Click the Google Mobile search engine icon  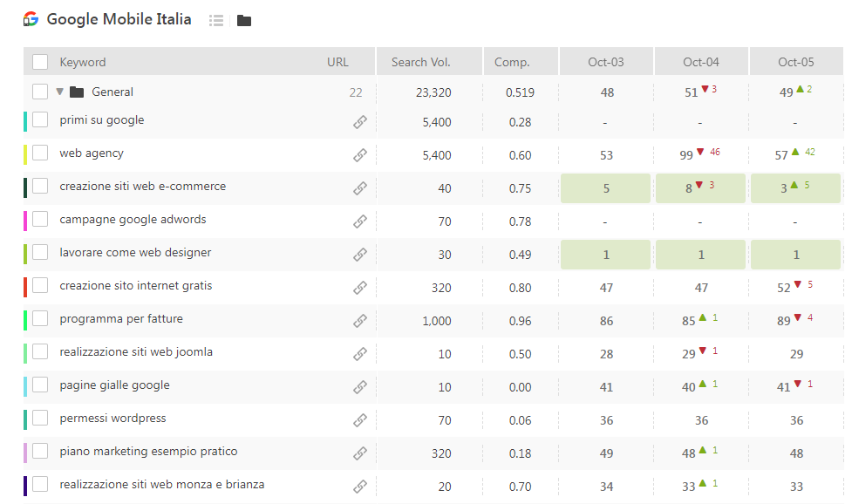31,19
